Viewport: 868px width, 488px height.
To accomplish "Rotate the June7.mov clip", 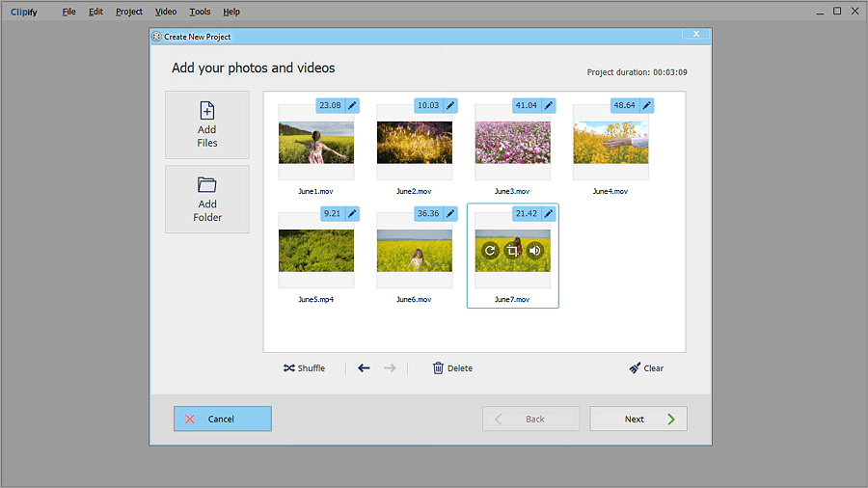I will point(490,251).
